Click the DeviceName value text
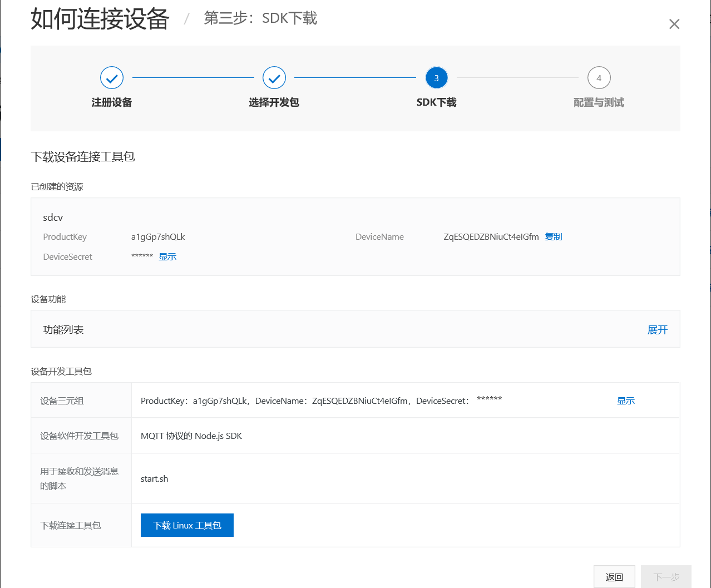711x588 pixels. pyautogui.click(x=491, y=236)
